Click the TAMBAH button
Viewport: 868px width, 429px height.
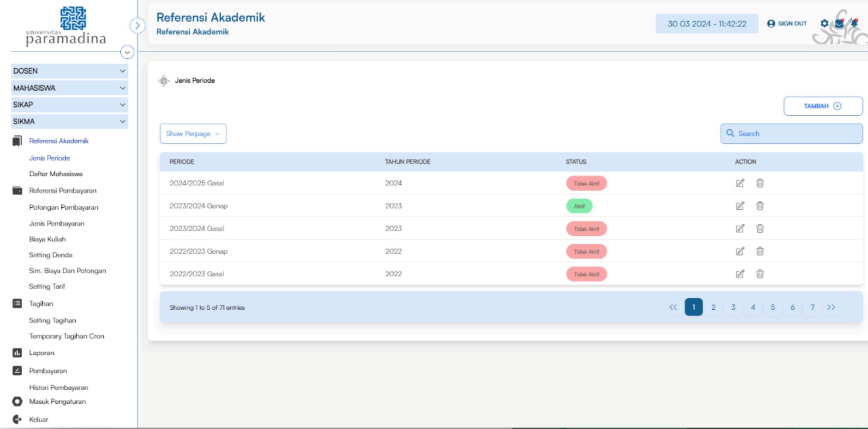(x=823, y=106)
